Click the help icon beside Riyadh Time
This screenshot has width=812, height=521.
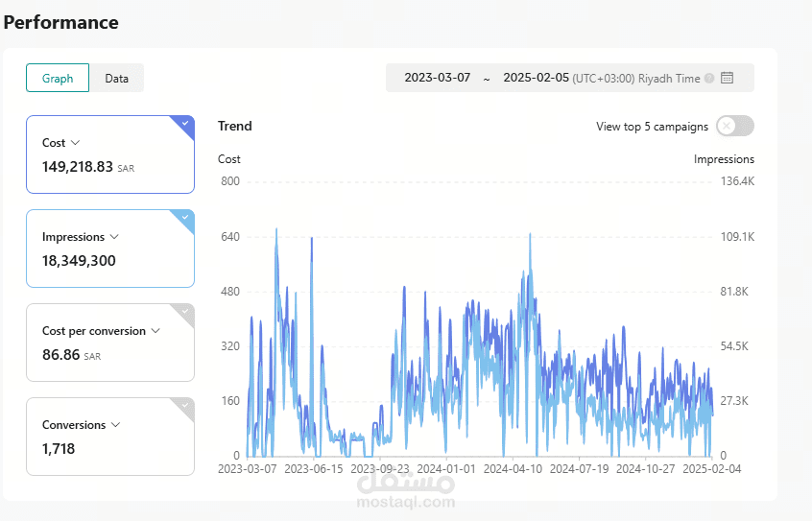pos(709,79)
